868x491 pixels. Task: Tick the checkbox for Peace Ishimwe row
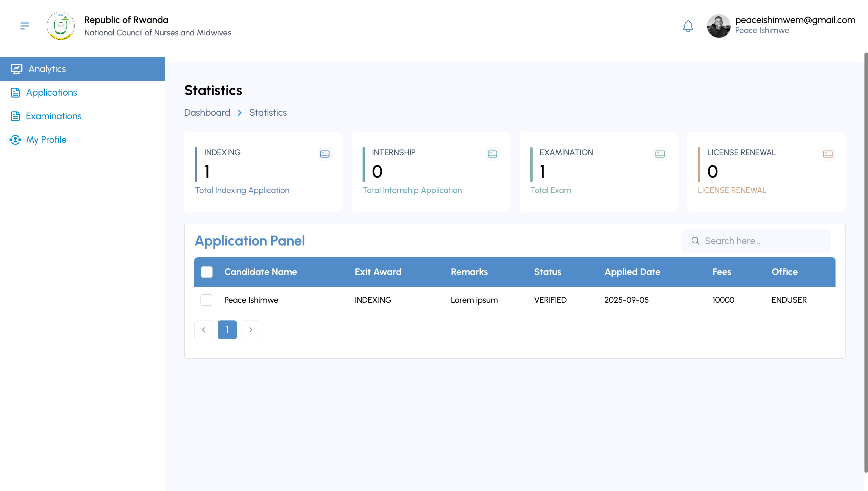pos(206,300)
